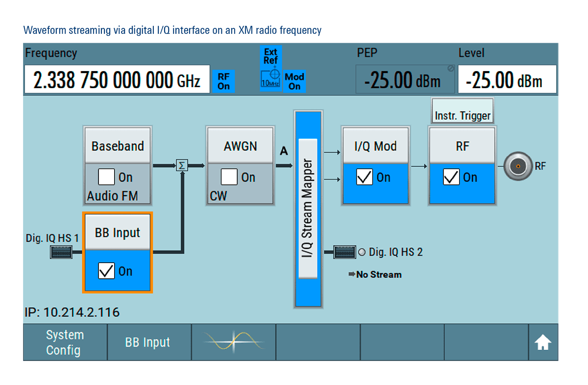Viewport: 588px width, 385px height.
Task: Click the Dig. IQ HS 1 connector icon
Action: 61,252
